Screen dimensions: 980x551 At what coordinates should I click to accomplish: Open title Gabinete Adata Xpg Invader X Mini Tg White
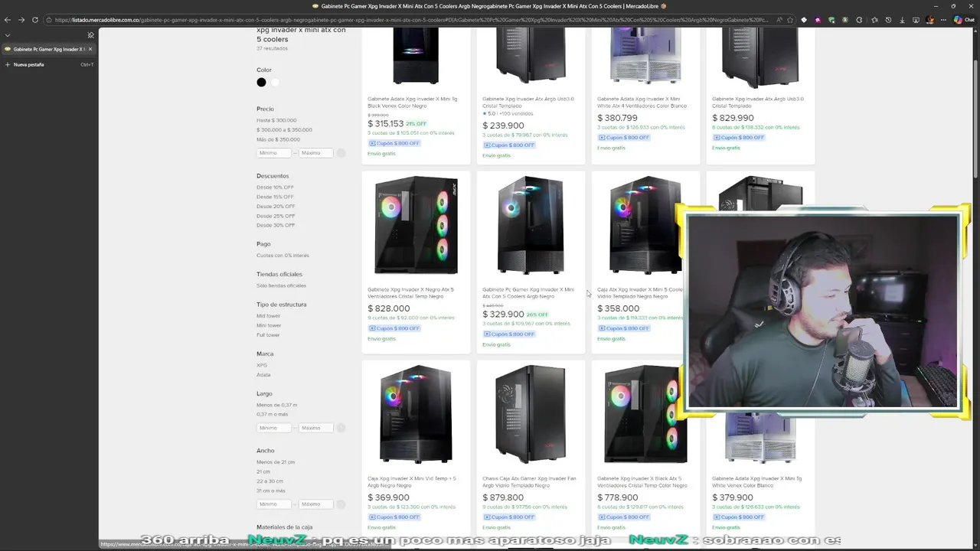(756, 482)
